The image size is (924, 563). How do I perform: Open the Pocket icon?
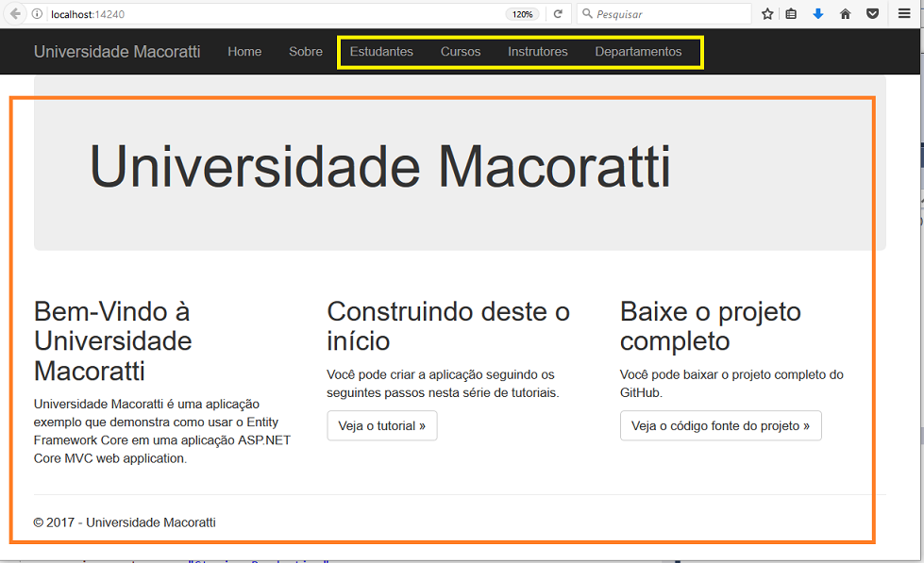pyautogui.click(x=873, y=13)
